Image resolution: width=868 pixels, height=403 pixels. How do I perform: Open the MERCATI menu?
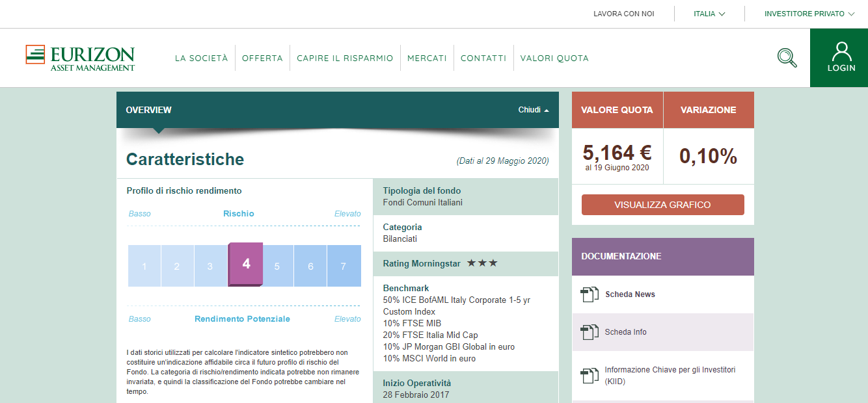coord(427,58)
